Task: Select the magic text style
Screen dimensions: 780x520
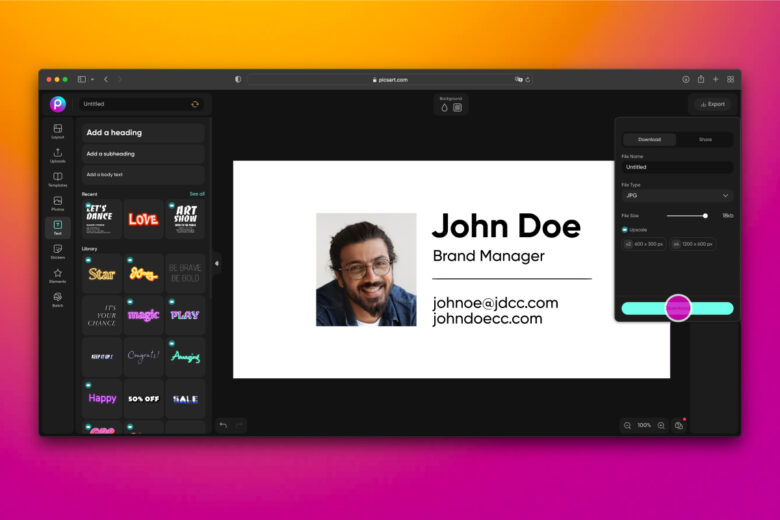Action: [143, 315]
